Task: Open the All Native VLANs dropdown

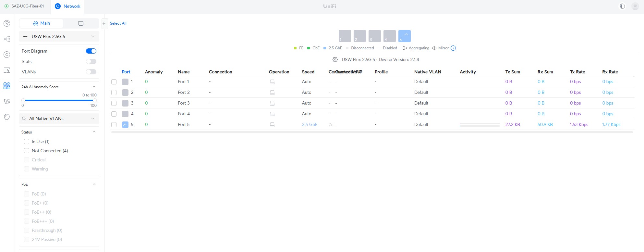Action: click(x=59, y=119)
